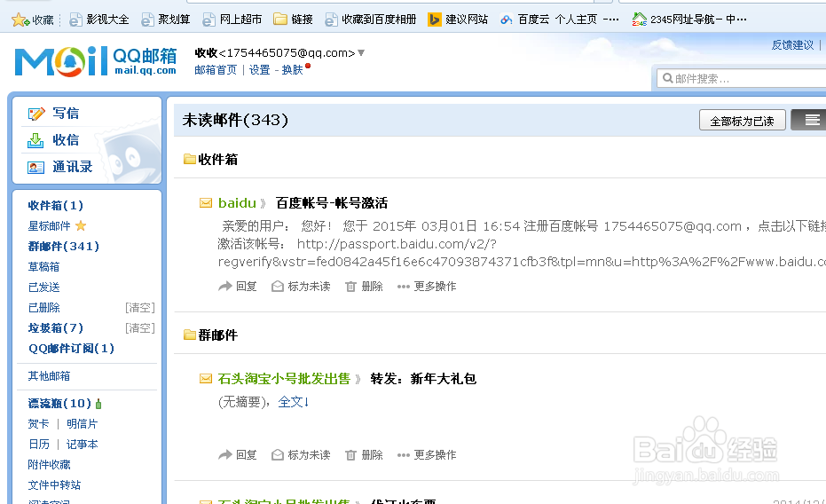The height and width of the screenshot is (504, 826).
Task: Click sender 石头淘宝小号批发出售 of 新年大礼包
Action: click(284, 379)
